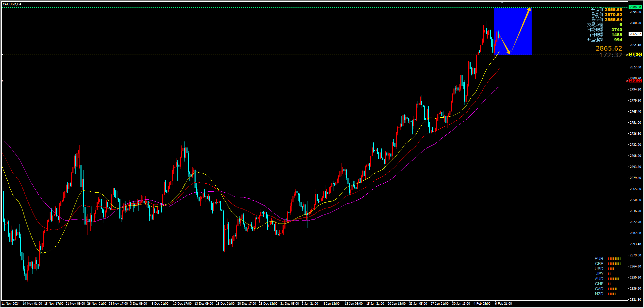Click the 2708.00 price scale label

636,156
